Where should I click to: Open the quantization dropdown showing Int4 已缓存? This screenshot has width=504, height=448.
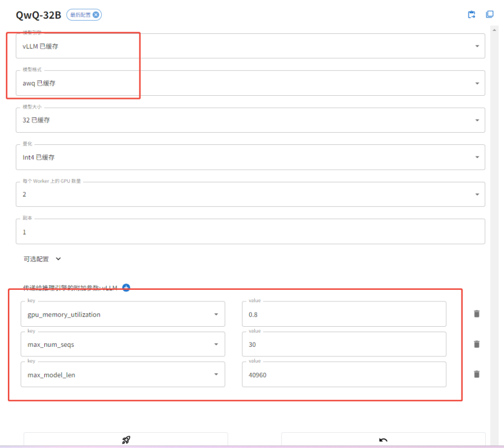coord(250,157)
